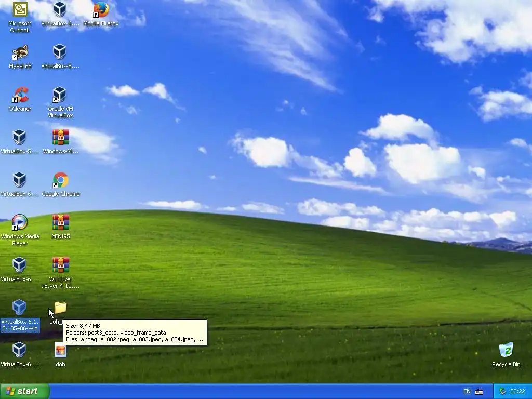This screenshot has height=399, width=532.
Task: Click VirtualBox-6 installer beside Windows 98 archive
Action: [x=19, y=270]
